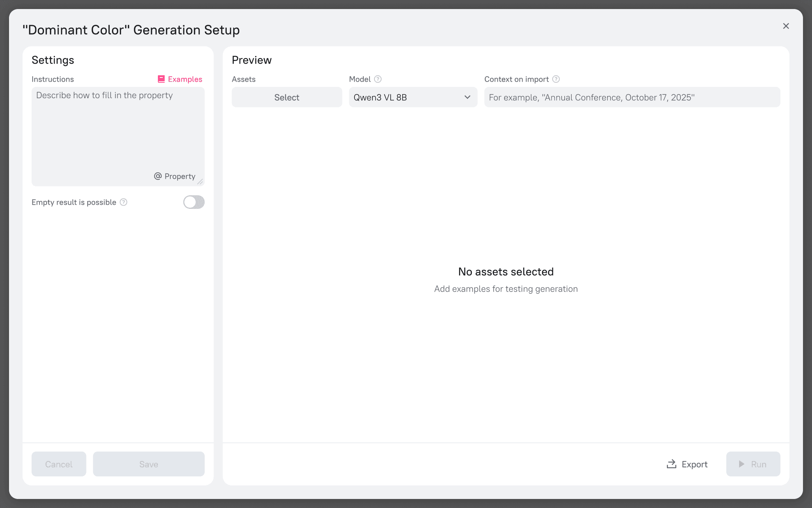812x508 pixels.
Task: Click the @ Property mention icon
Action: click(158, 176)
